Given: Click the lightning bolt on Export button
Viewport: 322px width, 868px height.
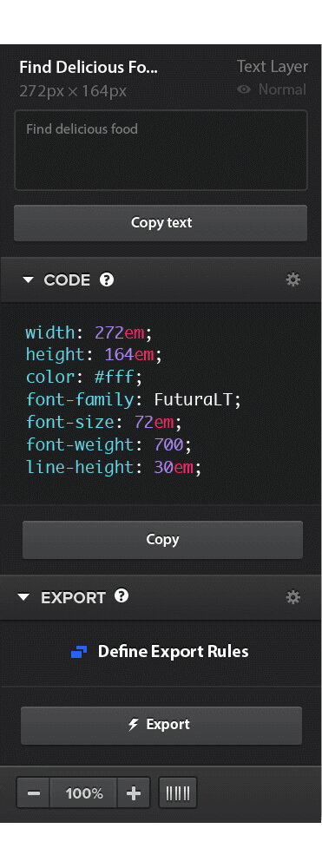Looking at the screenshot, I should 134,725.
